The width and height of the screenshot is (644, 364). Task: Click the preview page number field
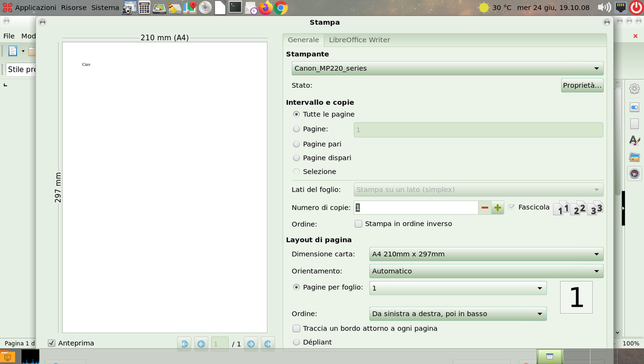tap(220, 344)
